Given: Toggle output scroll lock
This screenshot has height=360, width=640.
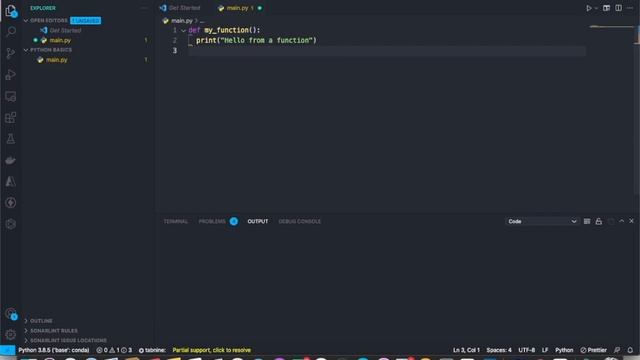Looking at the screenshot, I should (598, 221).
